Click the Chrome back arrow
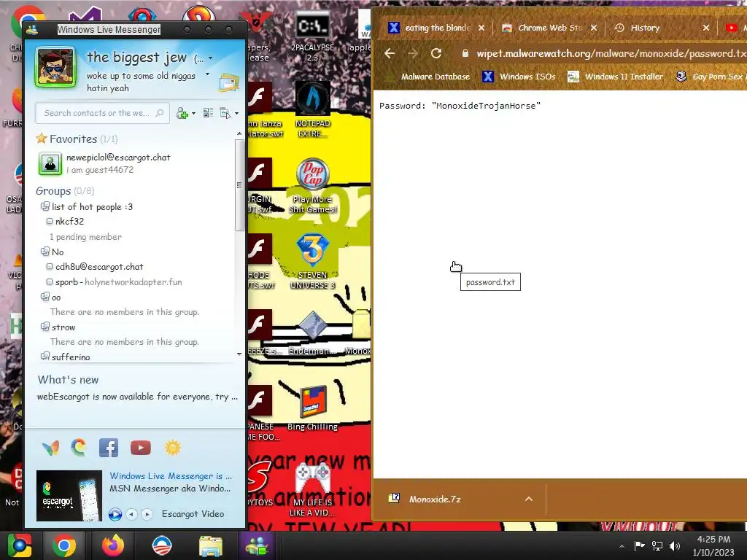 390,53
